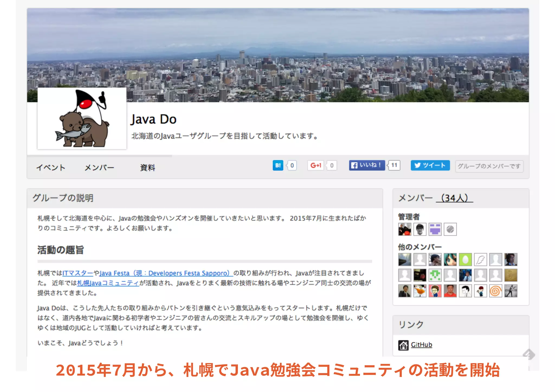Click the Java Do bear logo thumbnail

pyautogui.click(x=82, y=119)
